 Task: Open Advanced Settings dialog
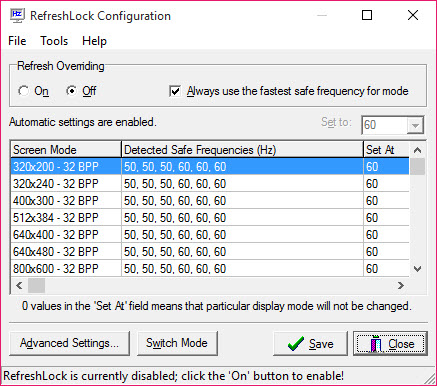coord(69,343)
